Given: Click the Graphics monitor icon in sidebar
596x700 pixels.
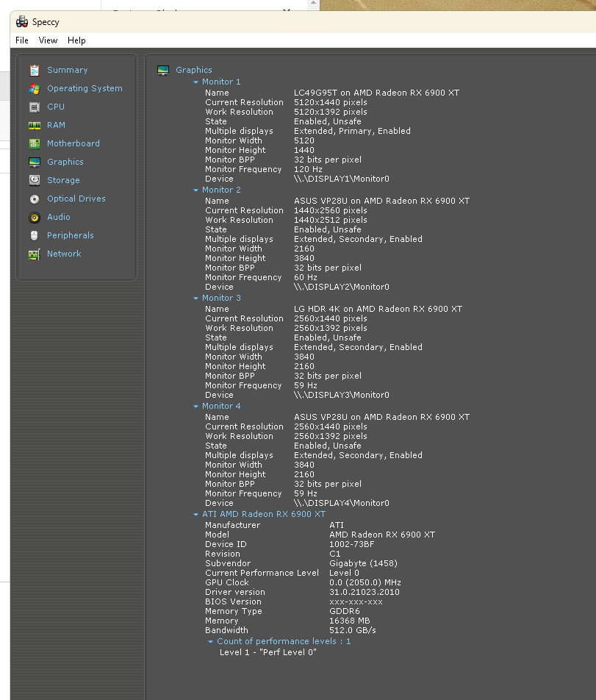Looking at the screenshot, I should click(x=35, y=162).
